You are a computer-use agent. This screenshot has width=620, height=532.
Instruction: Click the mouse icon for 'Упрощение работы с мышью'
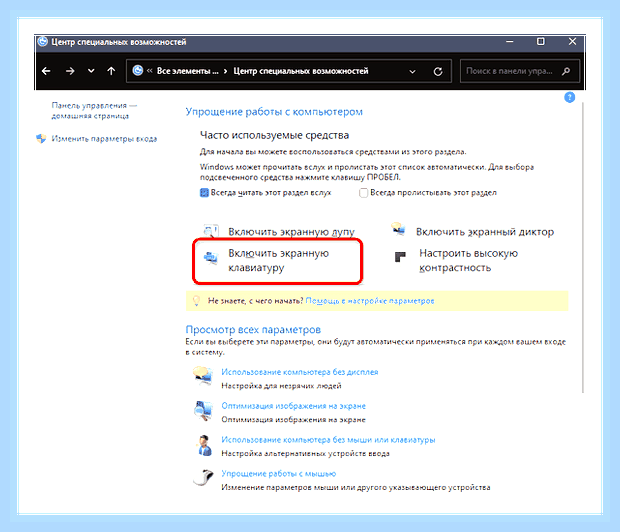tap(203, 477)
